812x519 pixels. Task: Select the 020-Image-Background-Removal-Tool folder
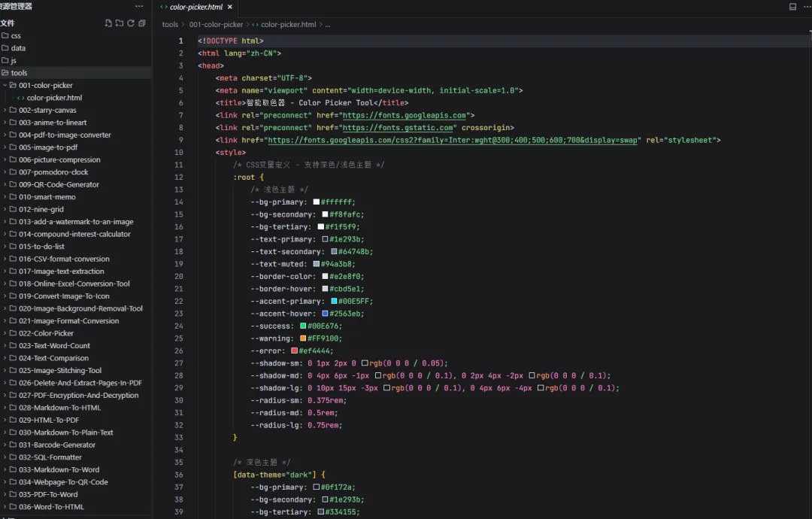click(76, 308)
